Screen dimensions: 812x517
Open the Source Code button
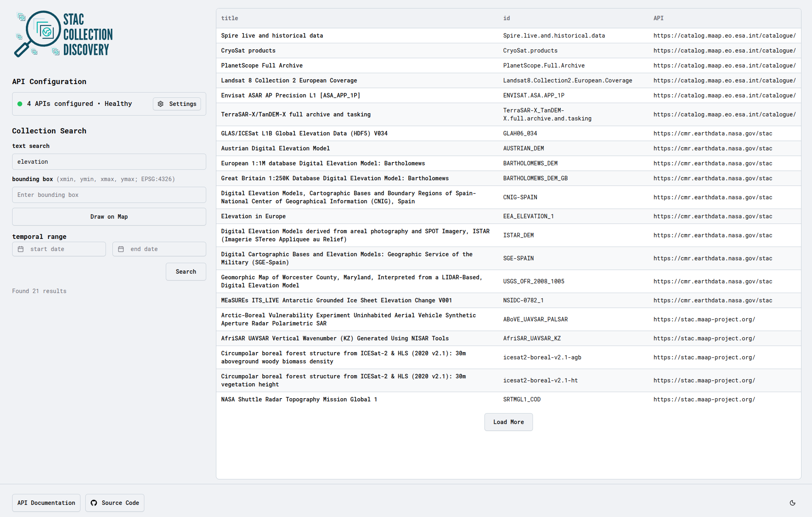point(115,503)
